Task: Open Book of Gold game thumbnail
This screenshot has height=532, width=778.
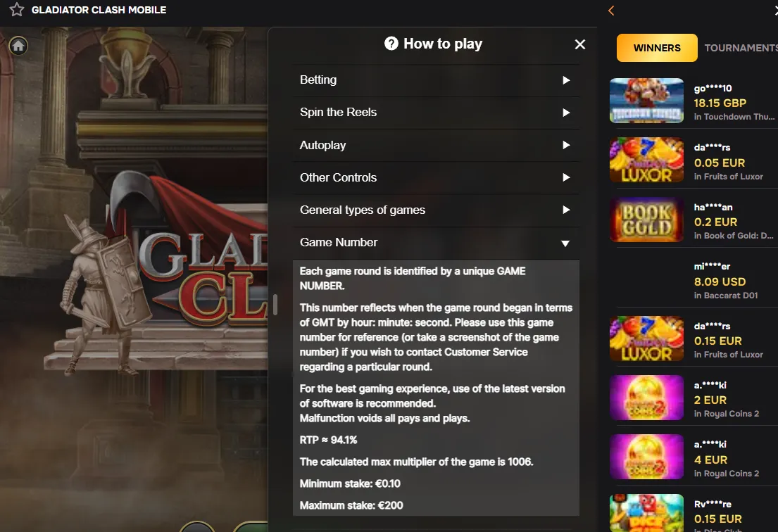Action: [646, 220]
